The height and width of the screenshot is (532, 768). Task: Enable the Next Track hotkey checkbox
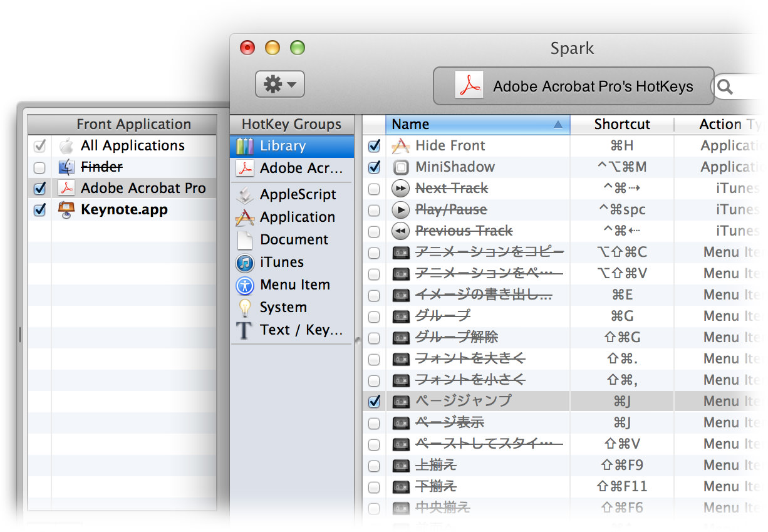click(374, 189)
